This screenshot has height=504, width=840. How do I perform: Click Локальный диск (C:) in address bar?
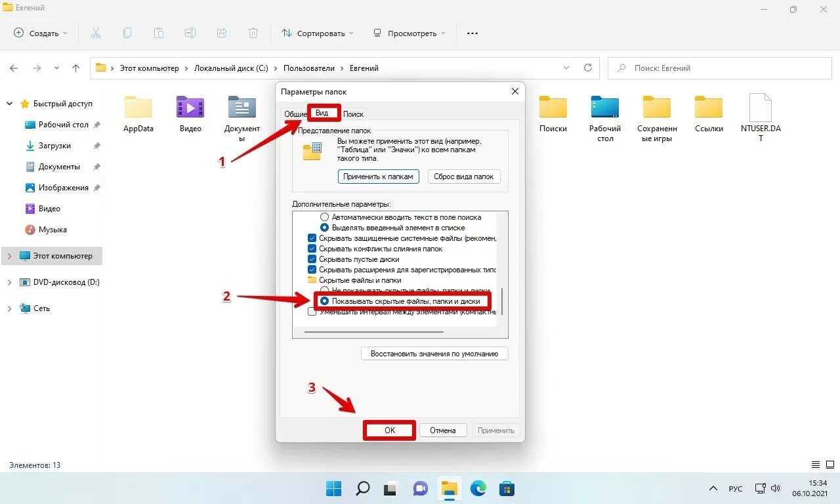click(x=232, y=68)
